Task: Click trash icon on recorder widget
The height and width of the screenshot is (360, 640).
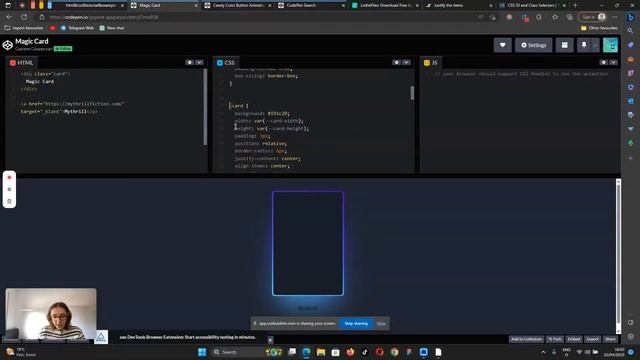Action: [x=9, y=201]
